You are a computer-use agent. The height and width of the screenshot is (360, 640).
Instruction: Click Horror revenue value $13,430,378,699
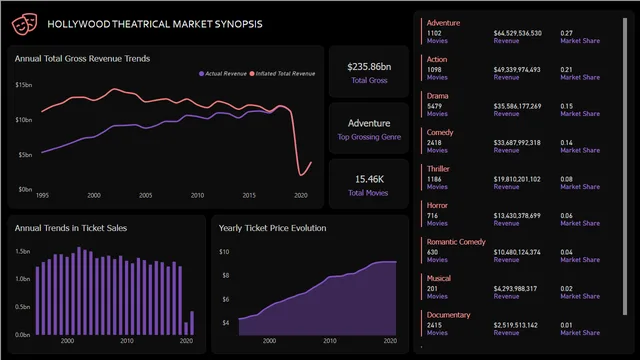[x=517, y=216]
